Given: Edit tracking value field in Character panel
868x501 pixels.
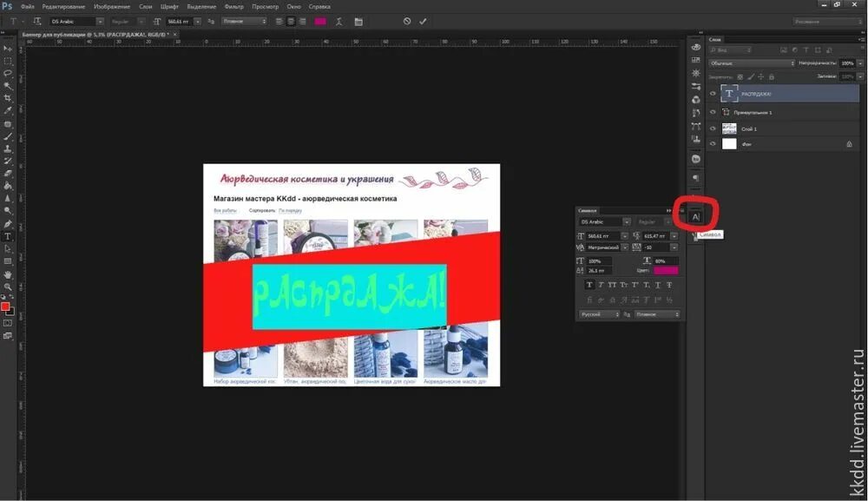Looking at the screenshot, I should click(656, 247).
